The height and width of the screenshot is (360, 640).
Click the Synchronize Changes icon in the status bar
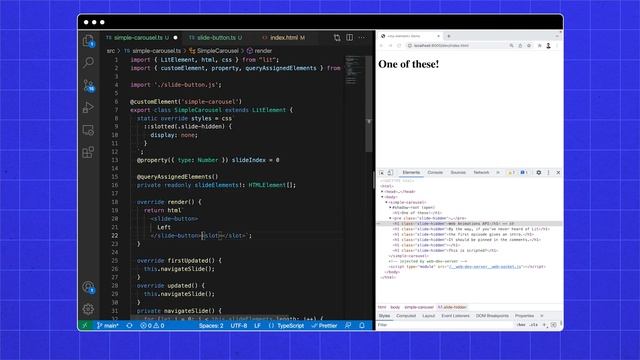pyautogui.click(x=129, y=325)
